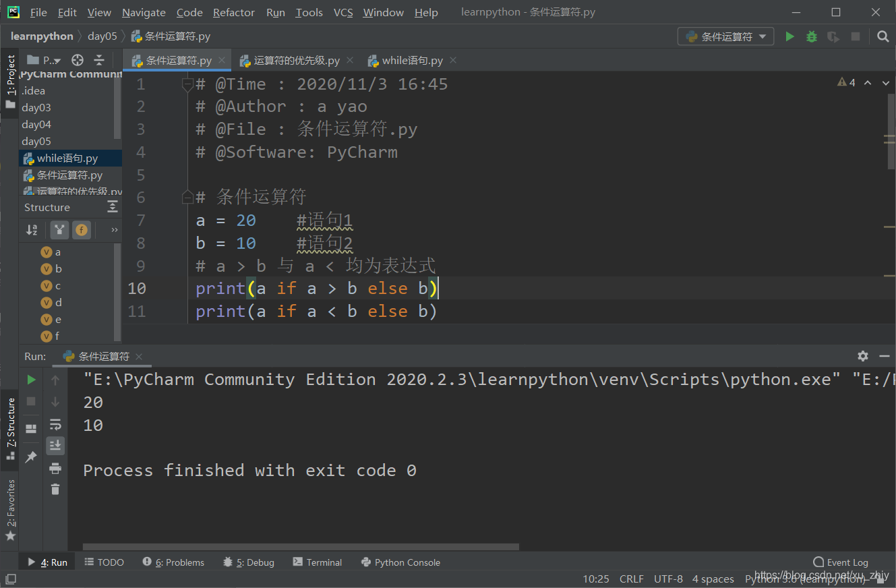The height and width of the screenshot is (588, 896).
Task: Collapse all in Project panel header
Action: tap(99, 60)
